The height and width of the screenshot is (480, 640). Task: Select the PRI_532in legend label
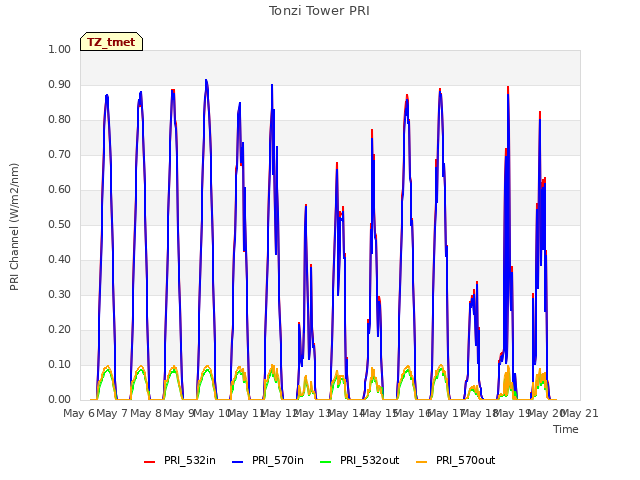(x=190, y=460)
